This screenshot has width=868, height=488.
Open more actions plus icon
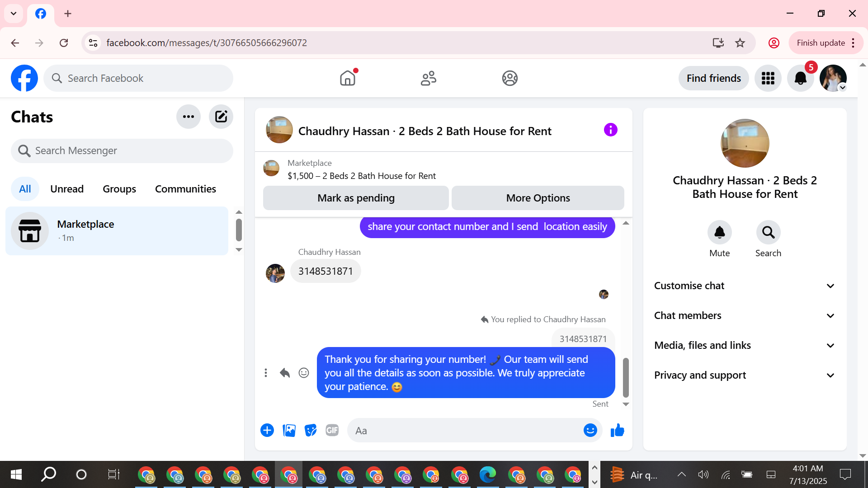pos(267,431)
